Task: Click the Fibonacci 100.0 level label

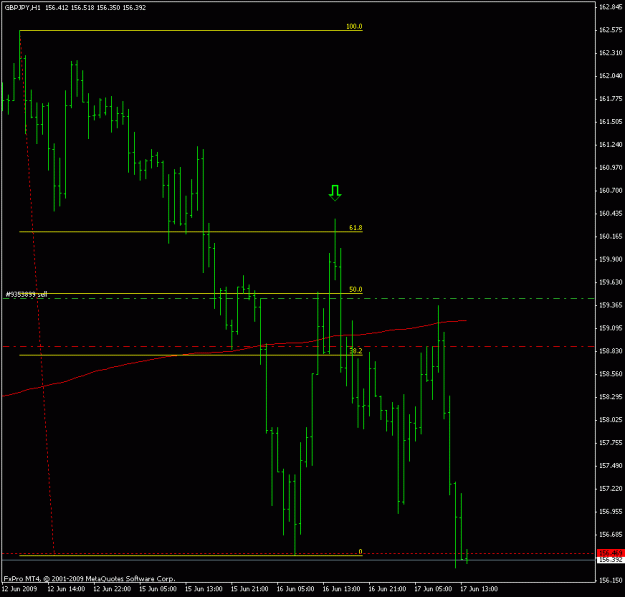Action: (354, 27)
